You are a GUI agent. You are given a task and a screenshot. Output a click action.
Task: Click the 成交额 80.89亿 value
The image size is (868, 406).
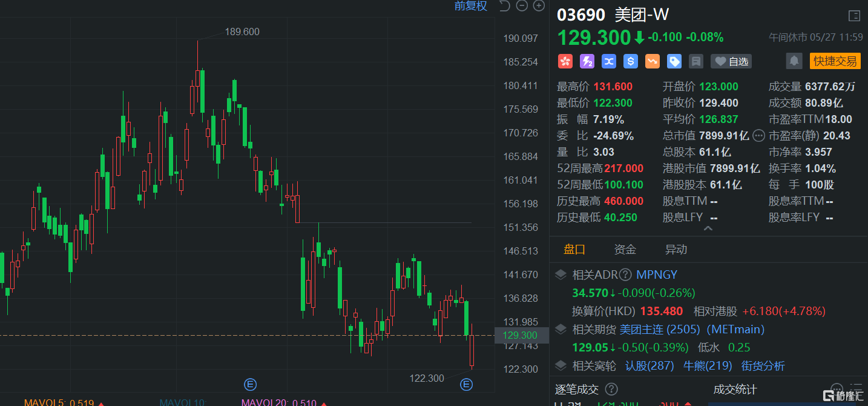pos(823,103)
